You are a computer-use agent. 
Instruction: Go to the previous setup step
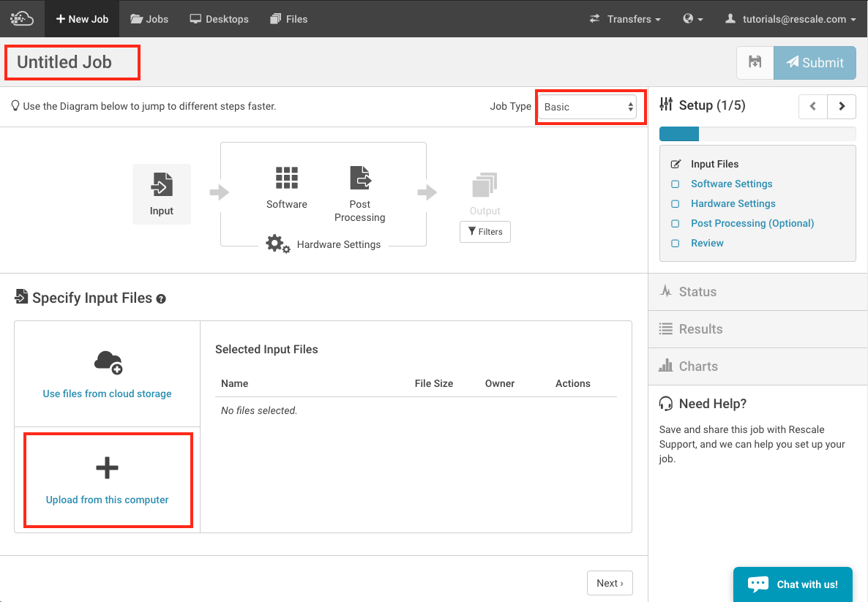(812, 106)
